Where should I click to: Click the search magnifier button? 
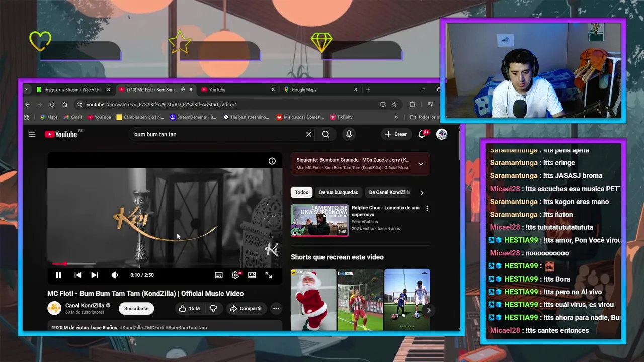(326, 134)
